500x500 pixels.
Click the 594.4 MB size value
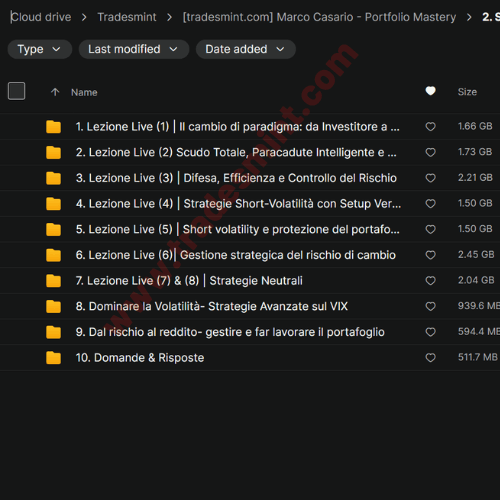479,332
